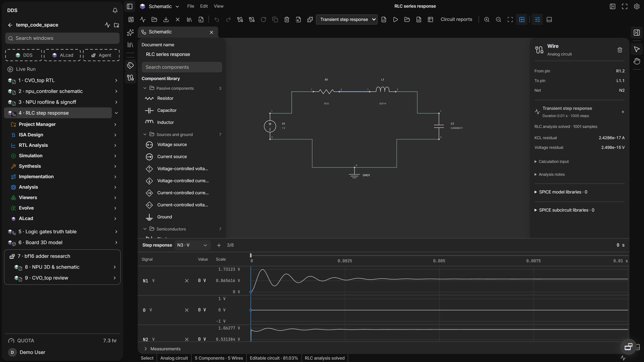This screenshot has width=644, height=362.
Task: Open the File menu
Action: [191, 6]
